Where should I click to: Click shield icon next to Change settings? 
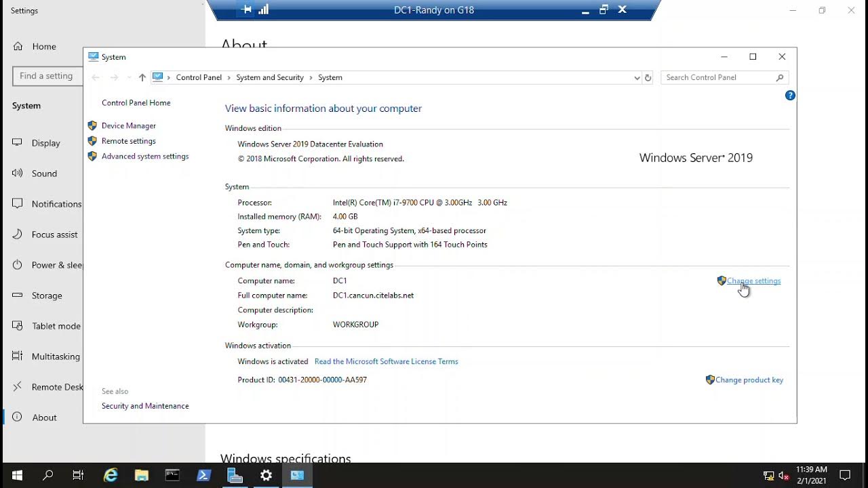722,281
